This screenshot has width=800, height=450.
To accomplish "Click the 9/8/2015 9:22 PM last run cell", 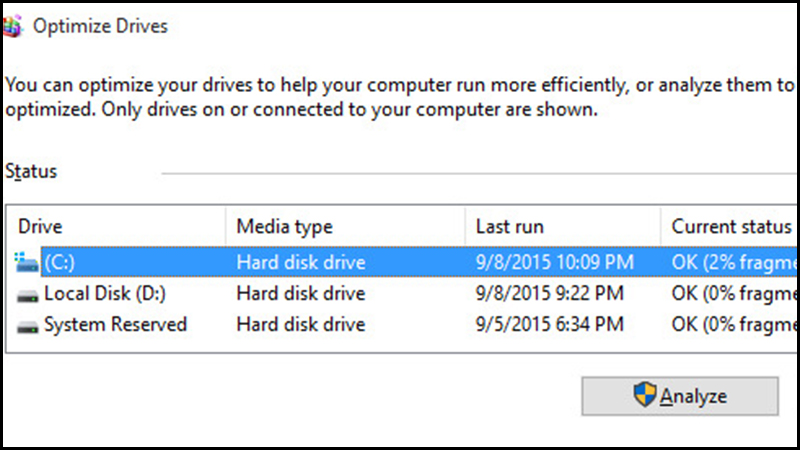I will (549, 293).
